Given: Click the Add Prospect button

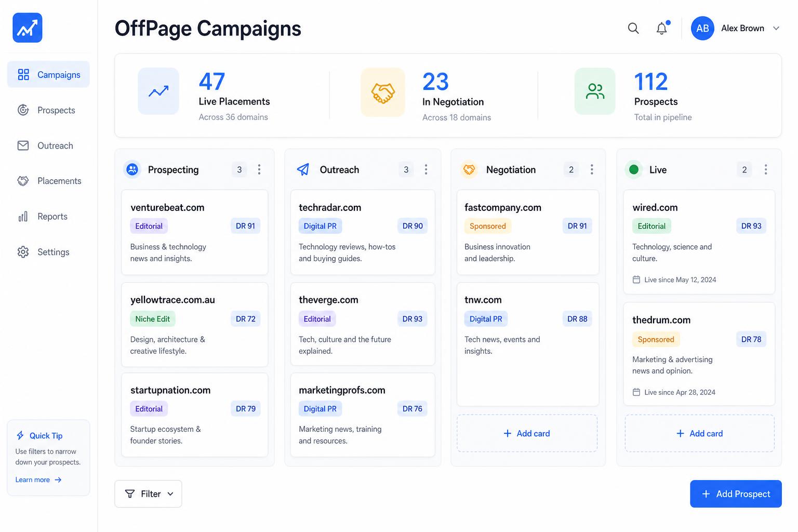Looking at the screenshot, I should pyautogui.click(x=736, y=494).
